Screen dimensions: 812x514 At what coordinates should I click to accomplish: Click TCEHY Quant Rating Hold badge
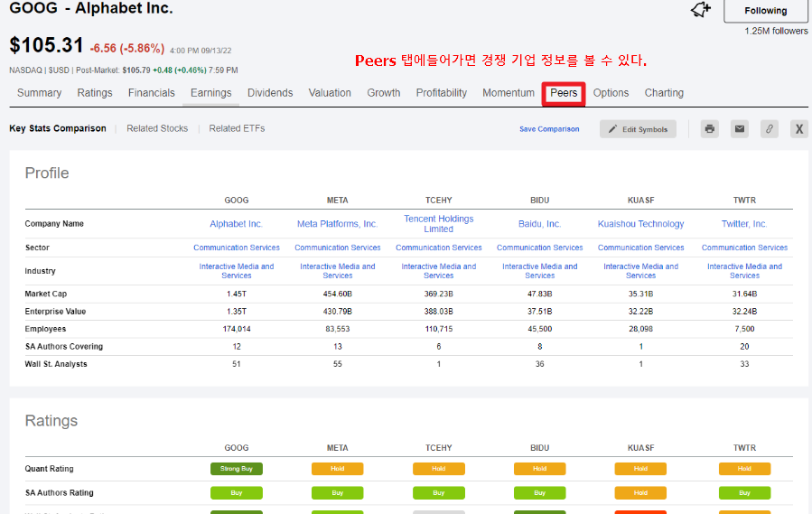pos(439,469)
